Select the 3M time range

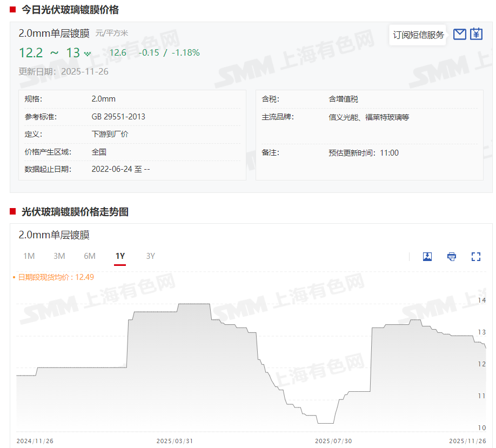pyautogui.click(x=59, y=256)
